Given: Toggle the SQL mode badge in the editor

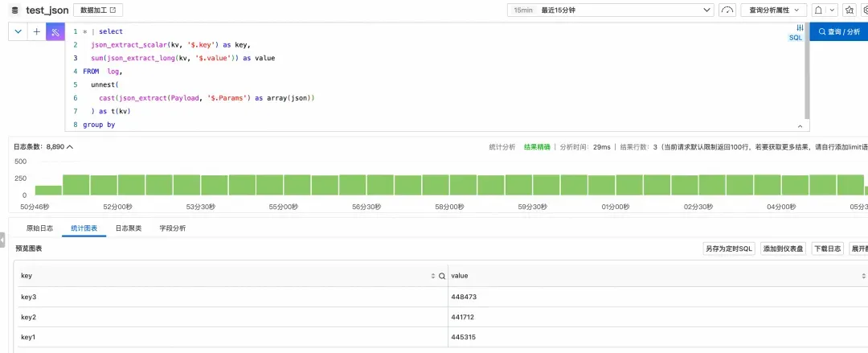Looking at the screenshot, I should tap(795, 38).
